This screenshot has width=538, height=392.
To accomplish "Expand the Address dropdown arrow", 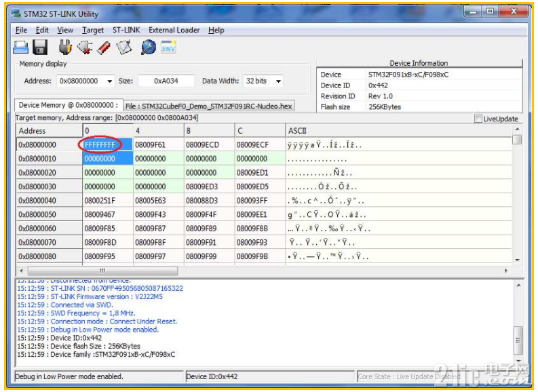I will (109, 81).
